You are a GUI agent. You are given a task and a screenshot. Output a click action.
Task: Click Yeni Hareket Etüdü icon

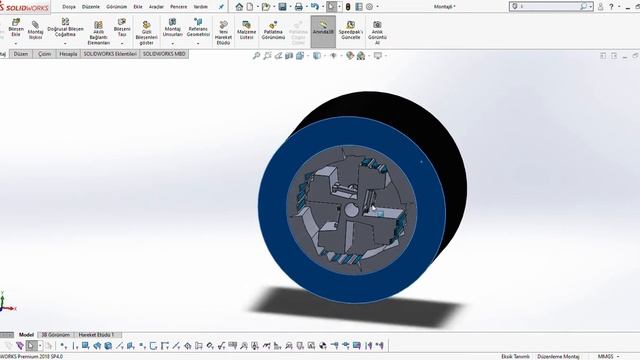(223, 25)
